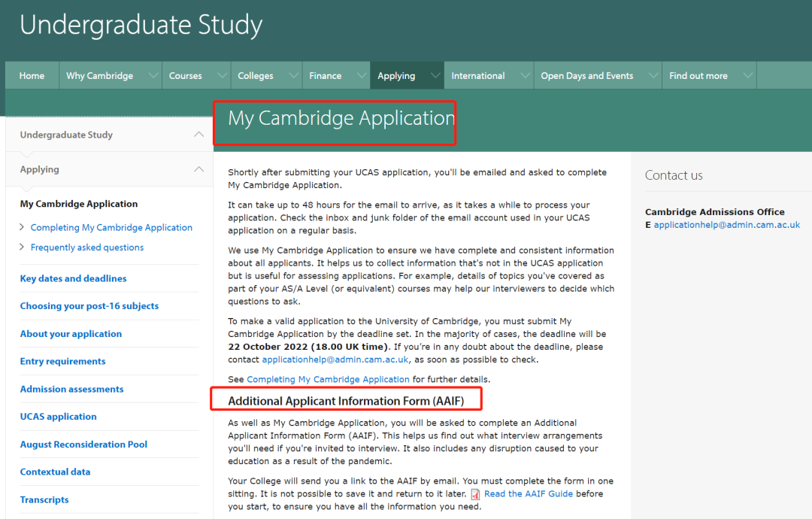Open Frequently asked questions sidebar link
The width and height of the screenshot is (812, 519).
coord(87,247)
